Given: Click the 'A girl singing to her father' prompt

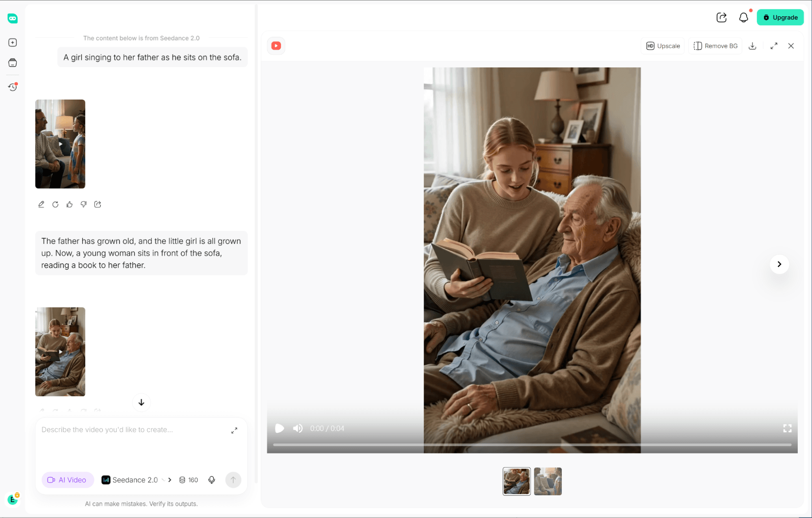Looking at the screenshot, I should tap(152, 57).
